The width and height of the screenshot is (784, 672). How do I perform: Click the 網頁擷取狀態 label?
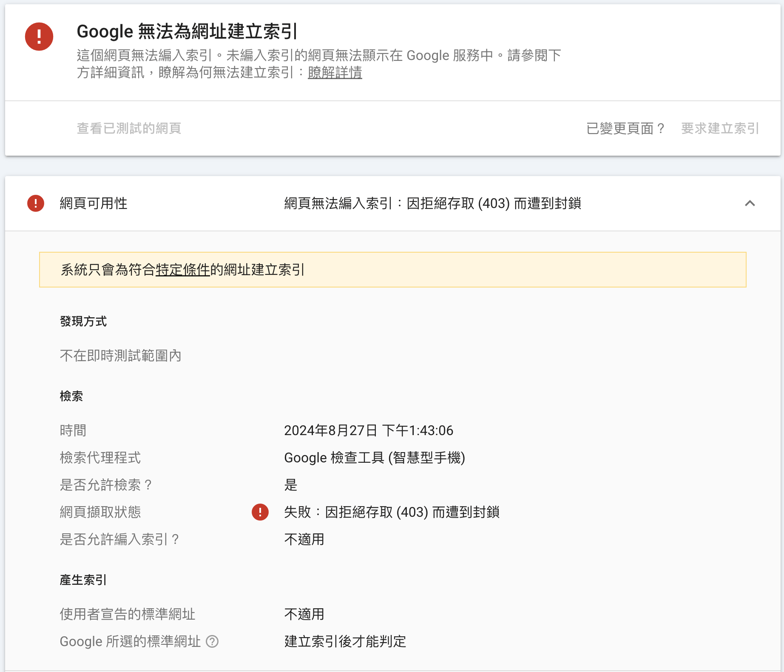click(100, 512)
